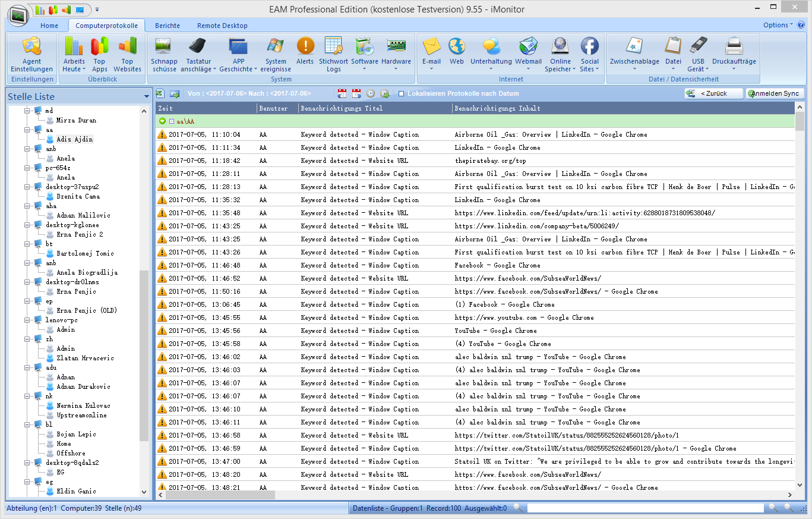Enable Lokalisieren Protokolle nach Datum checkbox
The image size is (812, 519).
click(402, 94)
